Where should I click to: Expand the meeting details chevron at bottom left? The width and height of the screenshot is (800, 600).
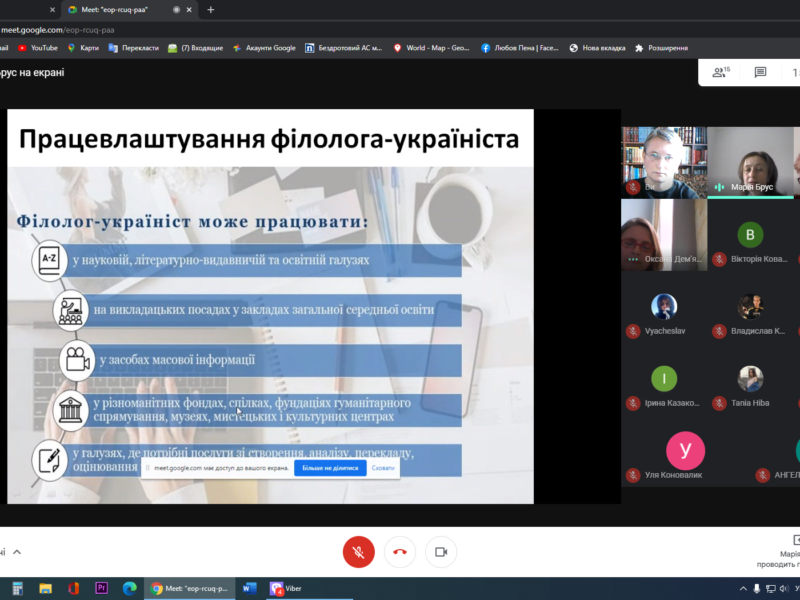(x=17, y=551)
